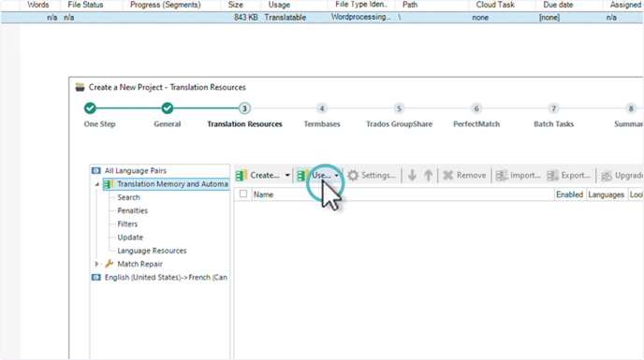Click the Size column header

236,5
